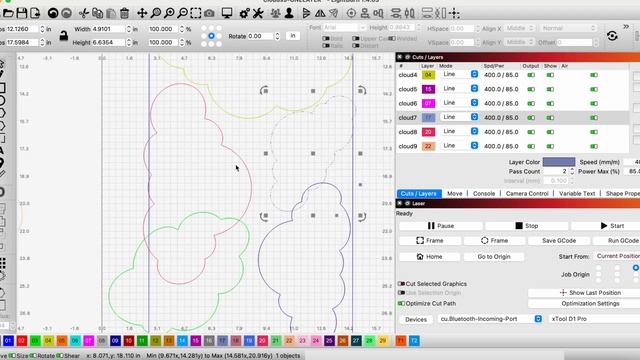Select the position marker tool

pos(2,163)
